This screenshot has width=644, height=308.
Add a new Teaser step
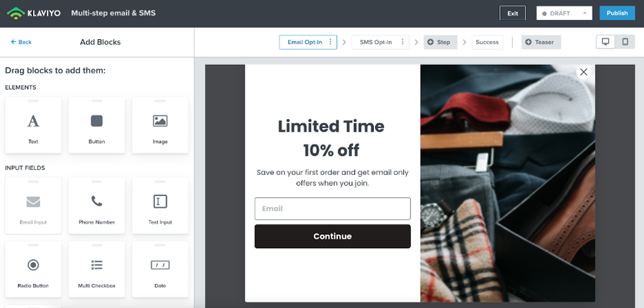click(541, 42)
